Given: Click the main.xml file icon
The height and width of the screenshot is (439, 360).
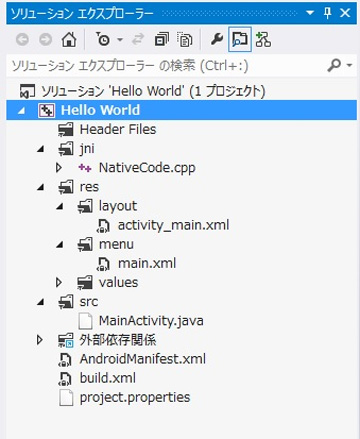Looking at the screenshot, I should click(x=103, y=264).
